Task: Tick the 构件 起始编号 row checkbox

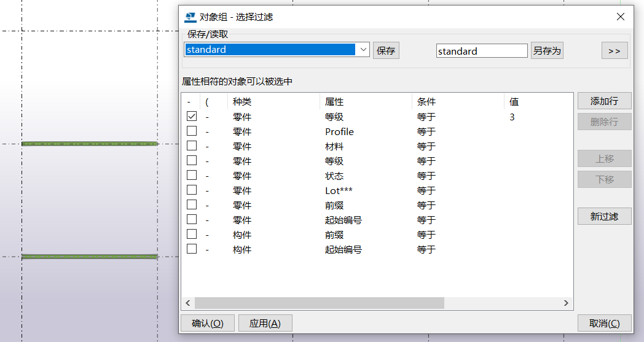Action: pyautogui.click(x=191, y=249)
